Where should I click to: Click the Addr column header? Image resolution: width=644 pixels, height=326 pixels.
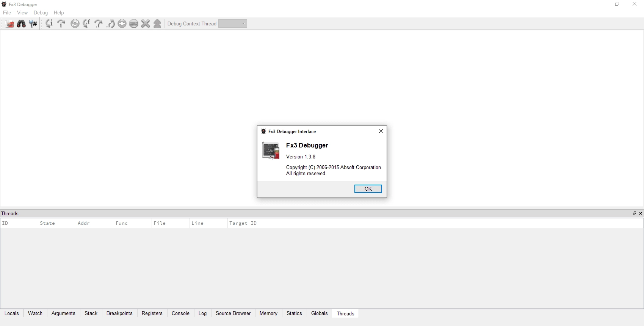pos(95,223)
